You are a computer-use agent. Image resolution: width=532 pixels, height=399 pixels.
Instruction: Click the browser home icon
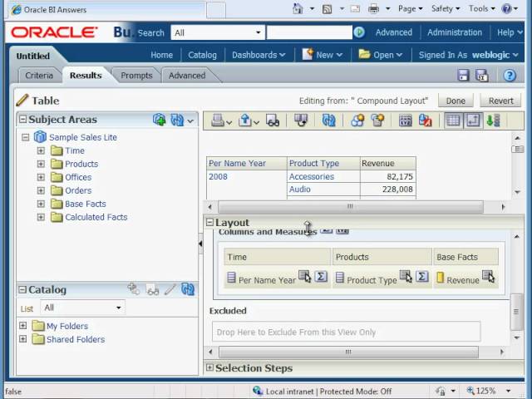click(x=298, y=9)
